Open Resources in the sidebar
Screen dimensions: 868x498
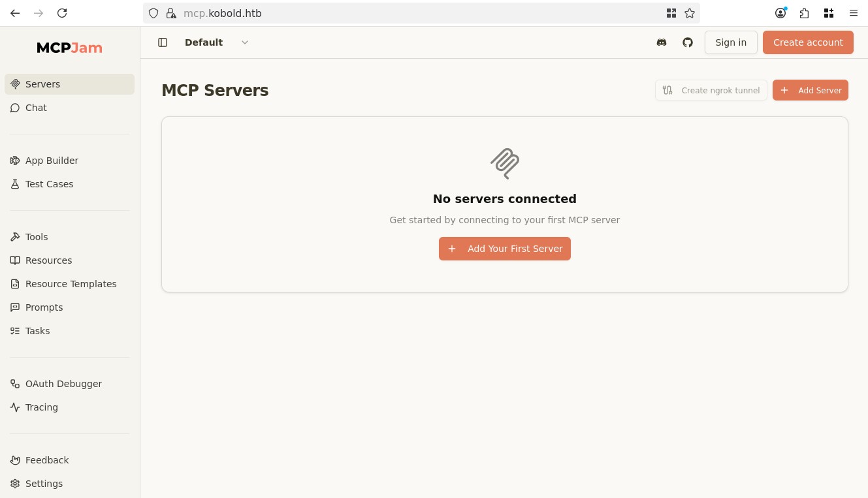[70, 260]
